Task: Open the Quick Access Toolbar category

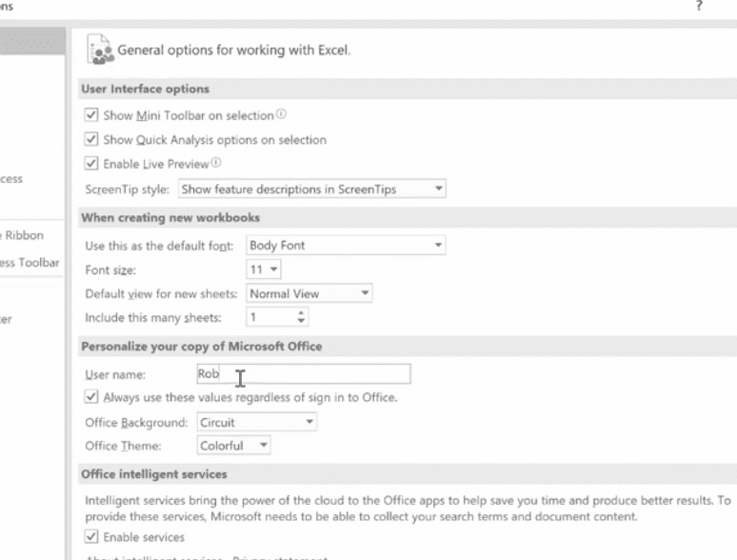Action: tap(30, 262)
